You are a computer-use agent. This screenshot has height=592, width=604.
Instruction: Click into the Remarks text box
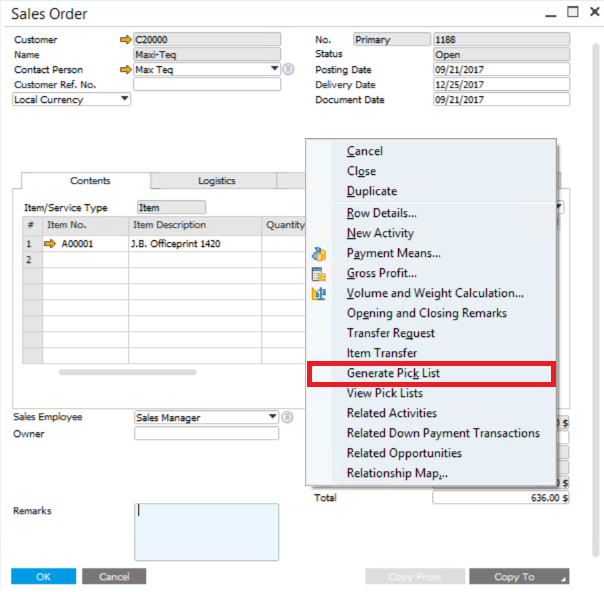tap(206, 531)
